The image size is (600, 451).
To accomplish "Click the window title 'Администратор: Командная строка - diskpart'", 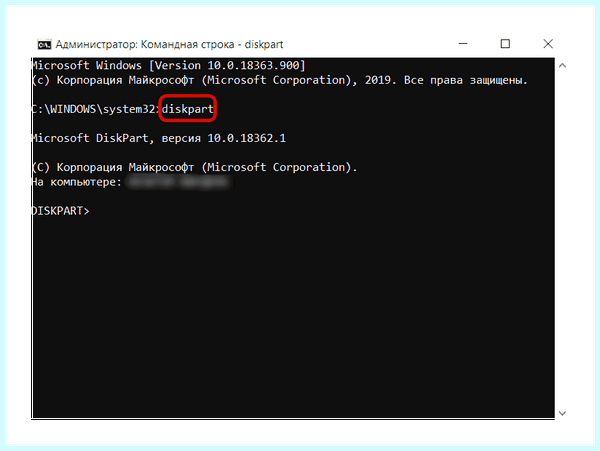I will (169, 45).
